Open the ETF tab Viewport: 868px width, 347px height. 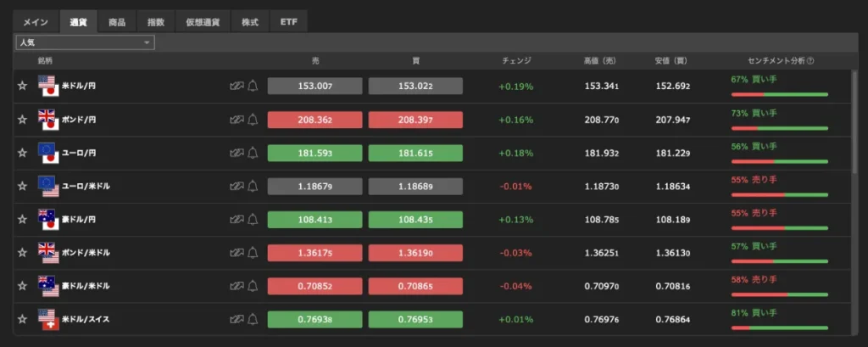click(x=289, y=22)
